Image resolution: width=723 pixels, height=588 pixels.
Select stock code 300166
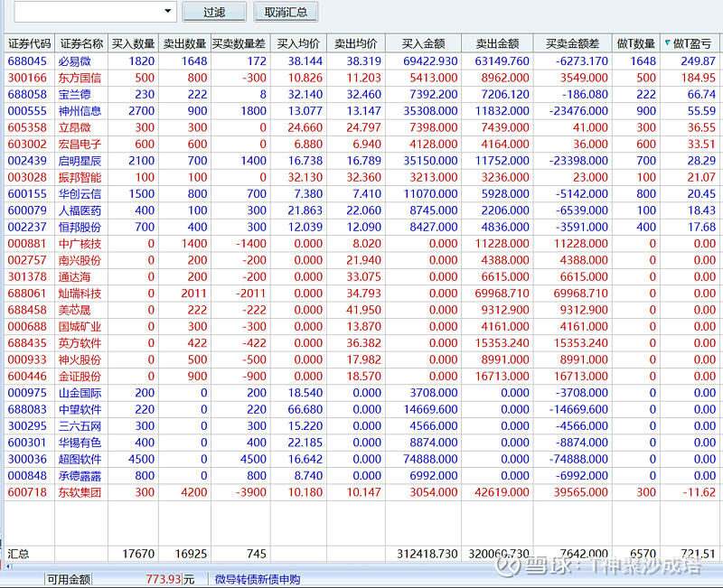(27, 78)
